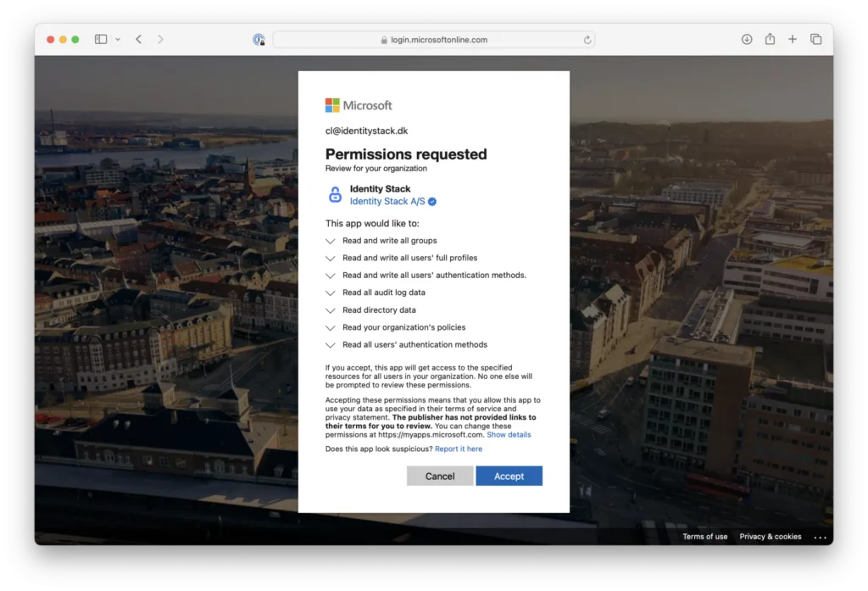Expand 'Read your organization's policies' permission
Image resolution: width=868 pixels, height=591 pixels.
(331, 327)
